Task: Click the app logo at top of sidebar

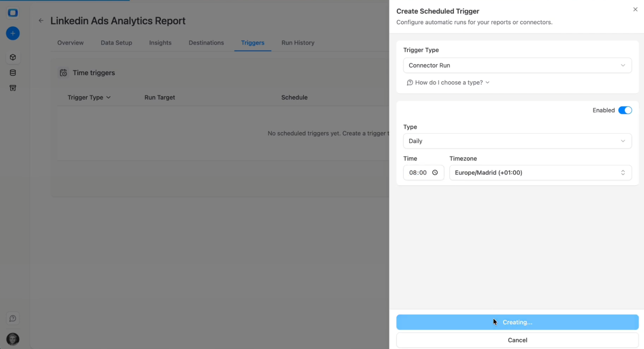Action: pos(13,13)
